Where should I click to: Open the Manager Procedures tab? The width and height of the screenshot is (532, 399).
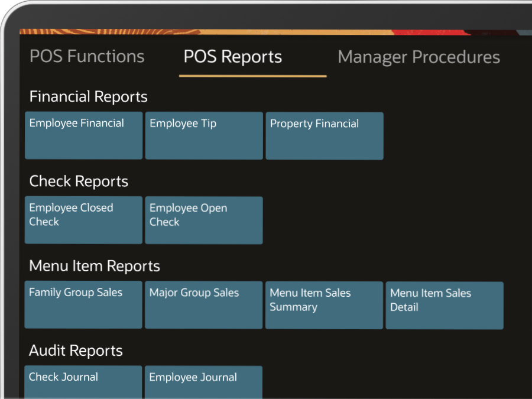point(419,57)
